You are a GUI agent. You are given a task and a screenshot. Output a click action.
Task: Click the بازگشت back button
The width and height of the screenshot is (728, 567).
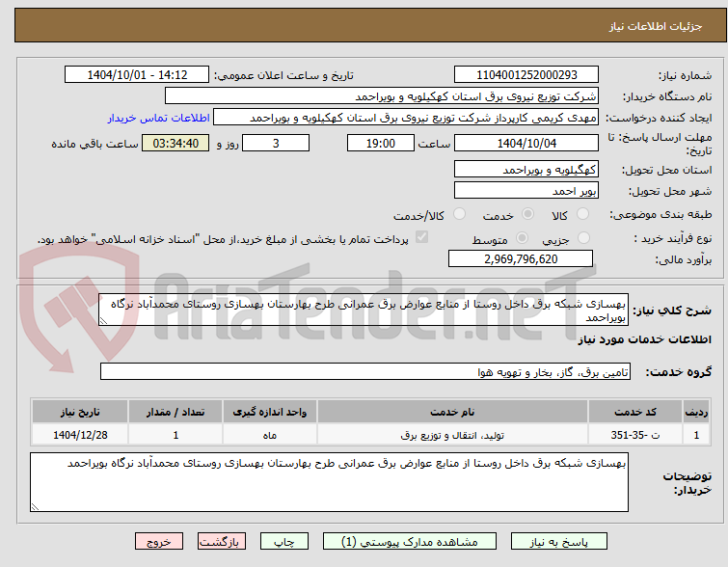click(222, 542)
